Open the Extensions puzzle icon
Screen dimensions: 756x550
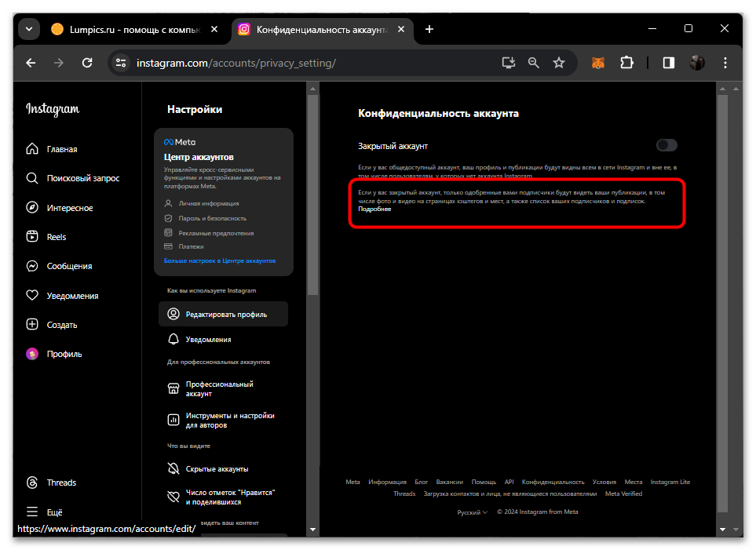(626, 63)
